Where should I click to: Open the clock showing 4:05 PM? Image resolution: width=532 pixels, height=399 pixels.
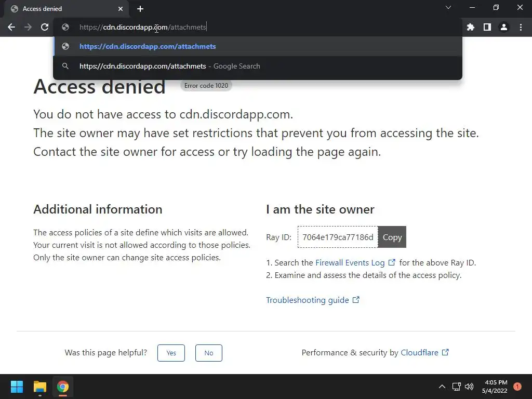pyautogui.click(x=495, y=387)
